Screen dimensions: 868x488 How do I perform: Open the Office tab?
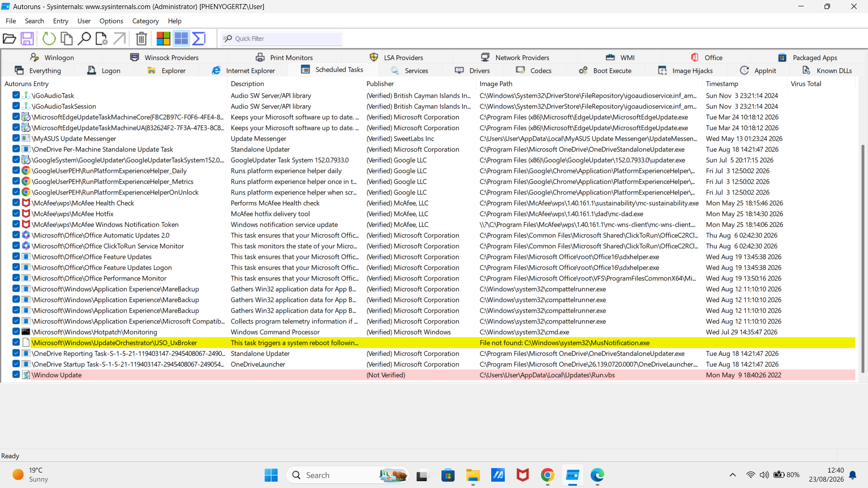[707, 57]
